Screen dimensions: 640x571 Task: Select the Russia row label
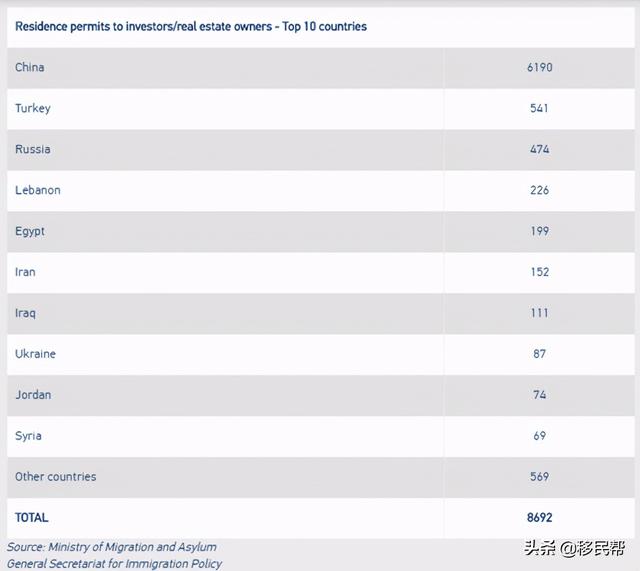point(33,149)
